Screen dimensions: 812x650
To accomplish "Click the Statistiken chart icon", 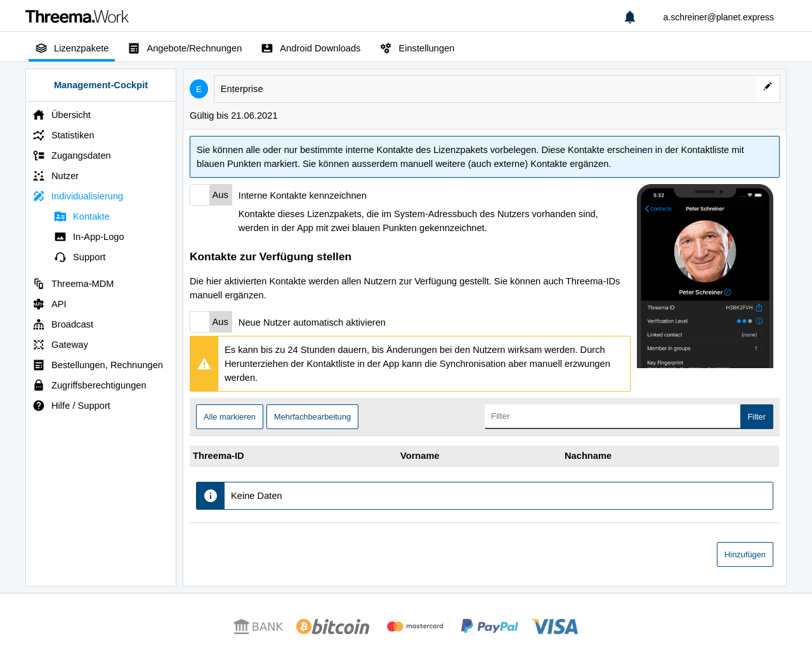I will (39, 135).
